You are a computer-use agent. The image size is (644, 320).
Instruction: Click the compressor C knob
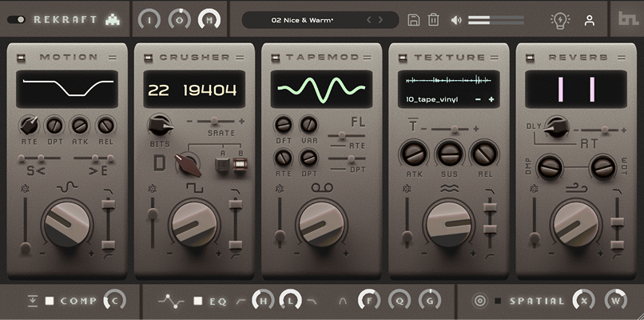tap(115, 301)
